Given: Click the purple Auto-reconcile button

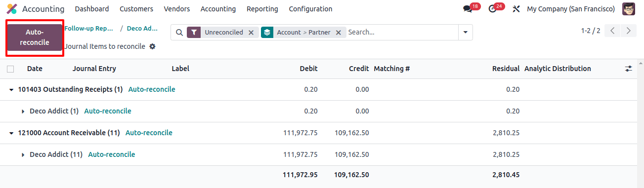Looking at the screenshot, I should (35, 37).
